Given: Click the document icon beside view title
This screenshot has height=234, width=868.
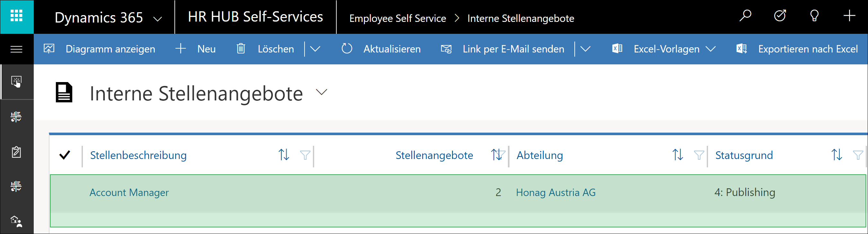Looking at the screenshot, I should click(x=64, y=92).
